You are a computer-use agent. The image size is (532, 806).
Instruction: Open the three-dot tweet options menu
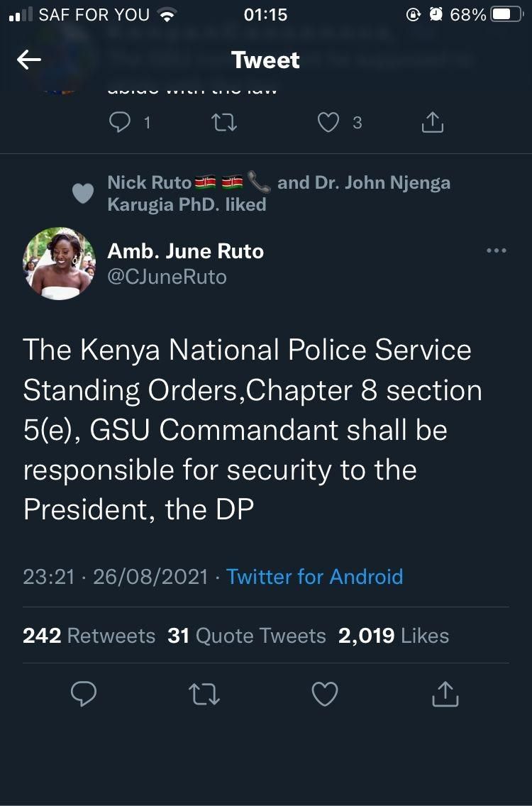click(497, 250)
